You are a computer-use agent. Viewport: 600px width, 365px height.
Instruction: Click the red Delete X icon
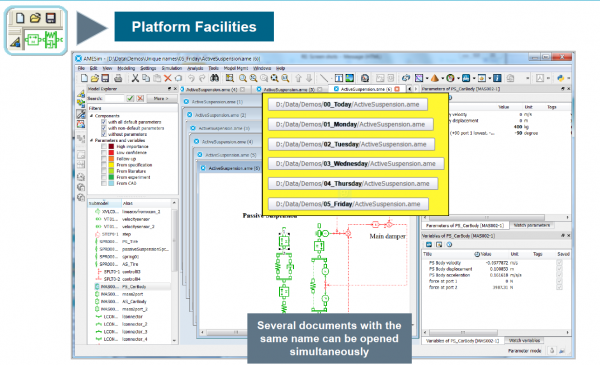coord(168,78)
